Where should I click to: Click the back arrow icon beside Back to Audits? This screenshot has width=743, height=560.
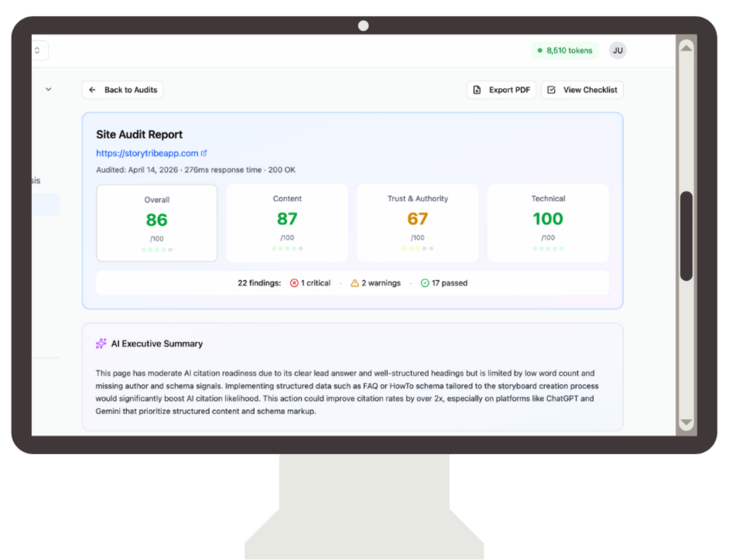(x=93, y=90)
